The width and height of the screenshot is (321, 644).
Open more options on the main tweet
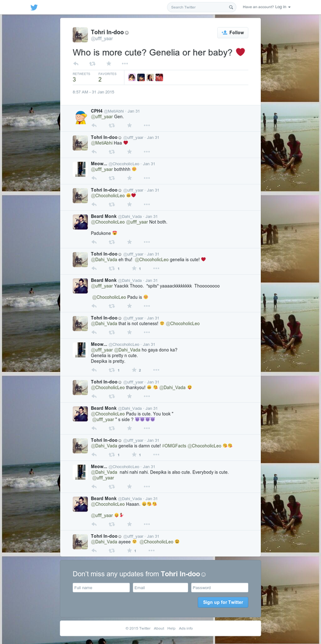tap(125, 64)
